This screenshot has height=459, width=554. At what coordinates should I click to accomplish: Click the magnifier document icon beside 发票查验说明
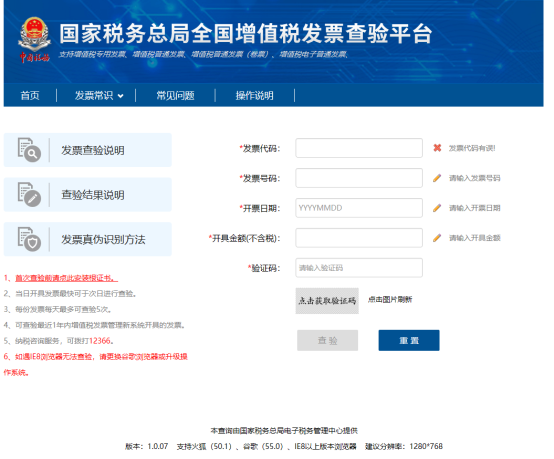(x=29, y=150)
